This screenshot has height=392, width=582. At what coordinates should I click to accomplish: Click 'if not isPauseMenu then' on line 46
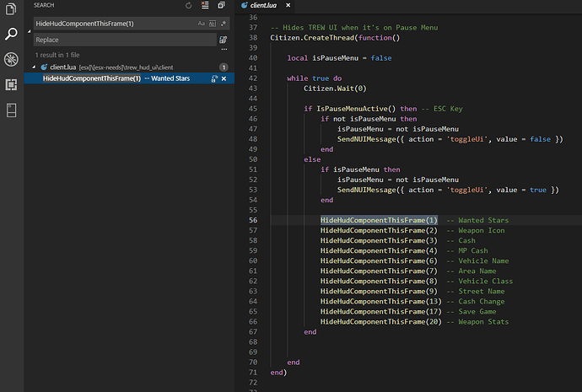(369, 119)
